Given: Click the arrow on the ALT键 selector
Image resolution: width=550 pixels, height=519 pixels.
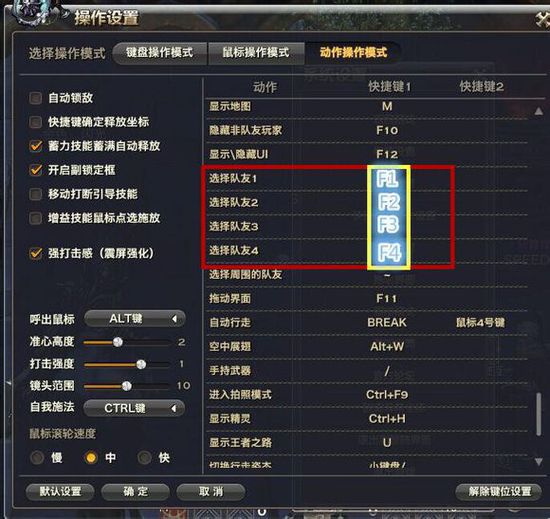Looking at the screenshot, I should pyautogui.click(x=174, y=319).
